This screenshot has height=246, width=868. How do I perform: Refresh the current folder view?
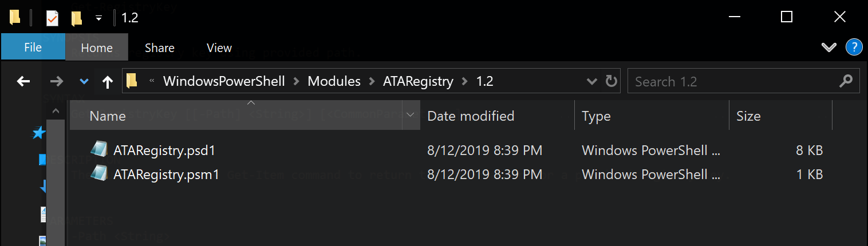611,81
